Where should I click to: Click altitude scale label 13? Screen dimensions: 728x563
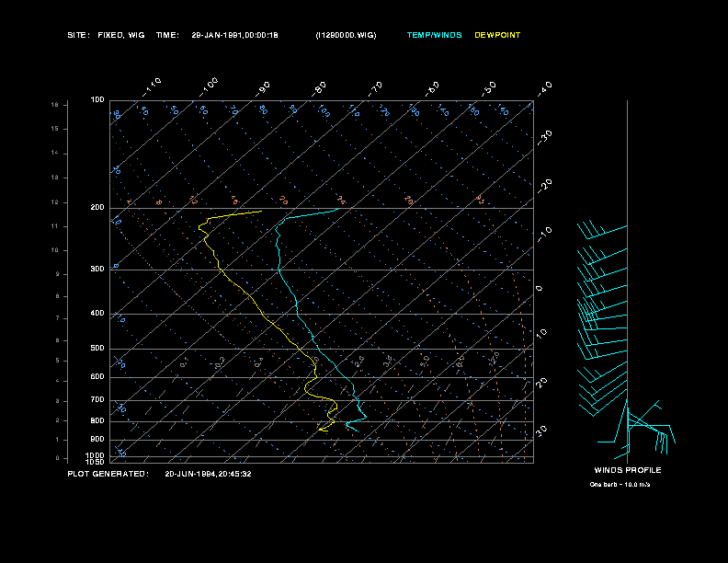tap(55, 178)
